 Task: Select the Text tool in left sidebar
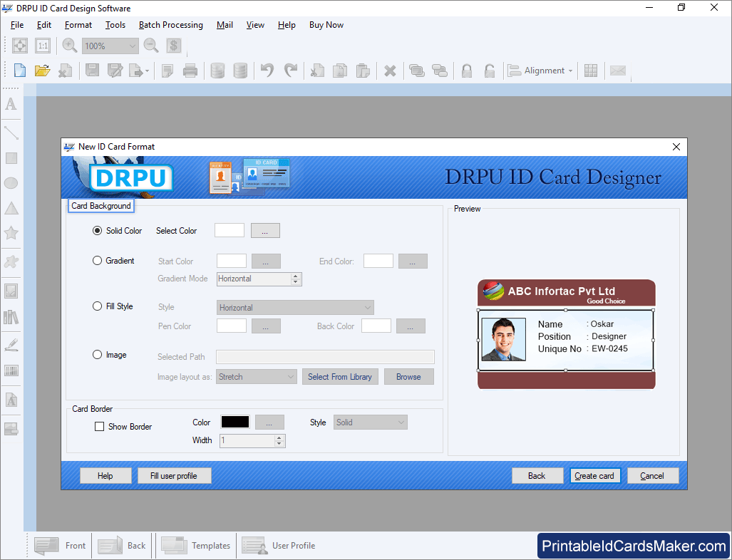(11, 104)
